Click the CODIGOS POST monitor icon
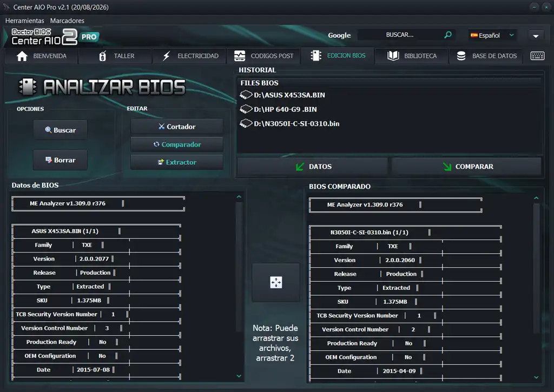Viewport: 554px width, 392px height. point(240,56)
